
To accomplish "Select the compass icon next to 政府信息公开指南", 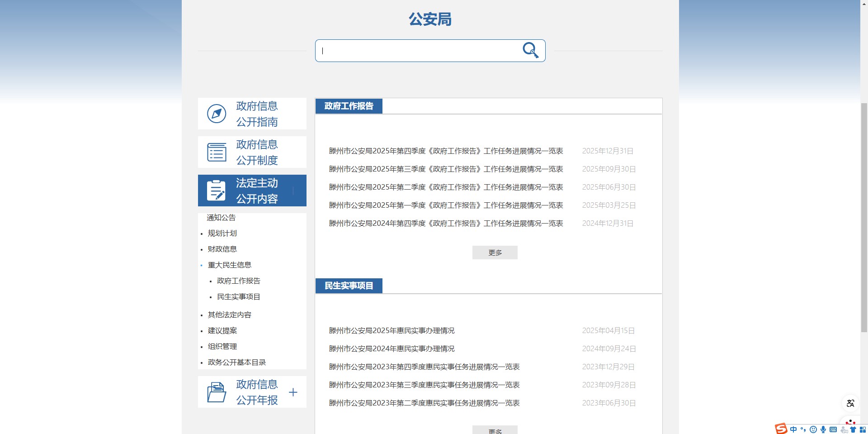I will (217, 114).
